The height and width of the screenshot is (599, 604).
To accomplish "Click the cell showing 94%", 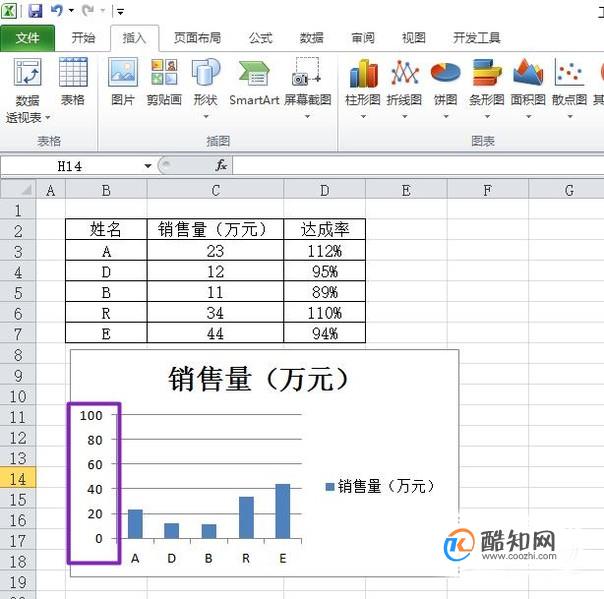I will (x=325, y=333).
